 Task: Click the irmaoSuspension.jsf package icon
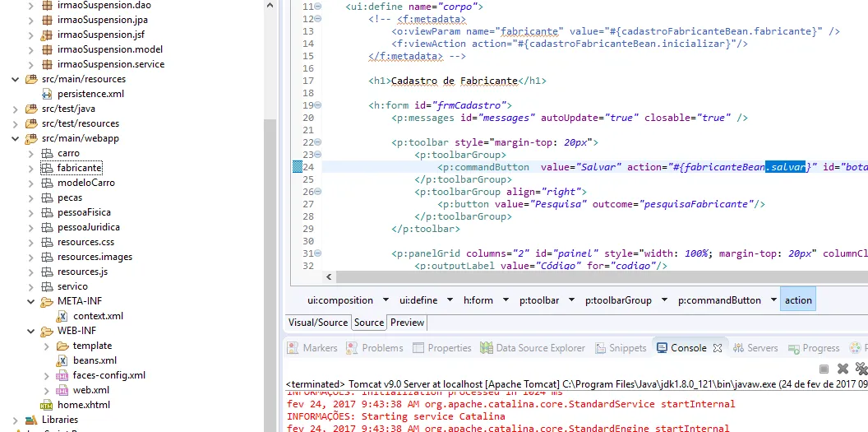click(x=47, y=35)
